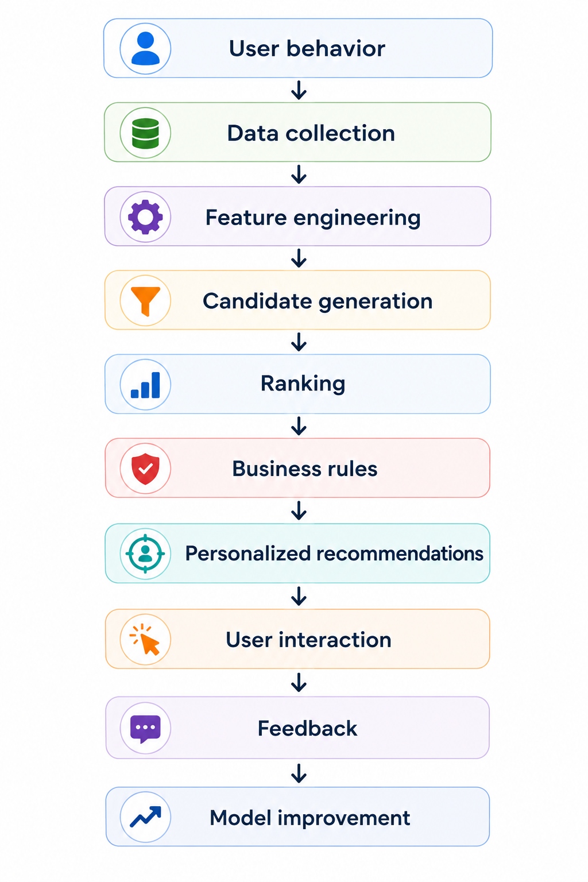Click the teal target person icon

[145, 554]
